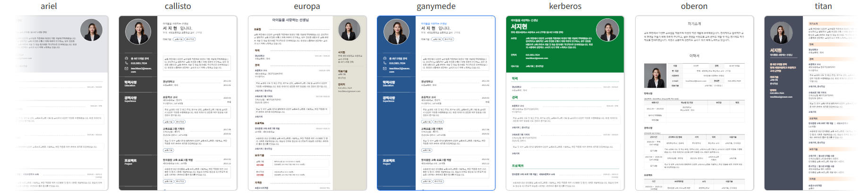868x193 pixels.
Task: Click the email envelope icon in ganymede template
Action: (384, 68)
